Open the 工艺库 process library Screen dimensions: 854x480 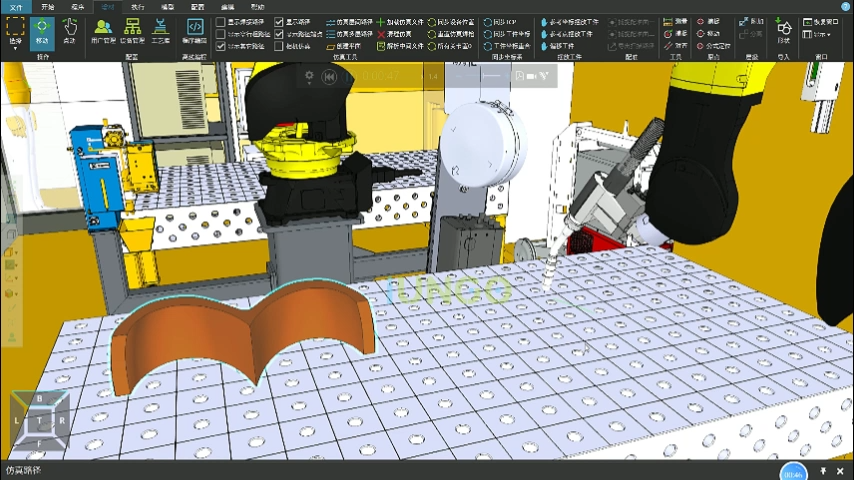point(160,32)
